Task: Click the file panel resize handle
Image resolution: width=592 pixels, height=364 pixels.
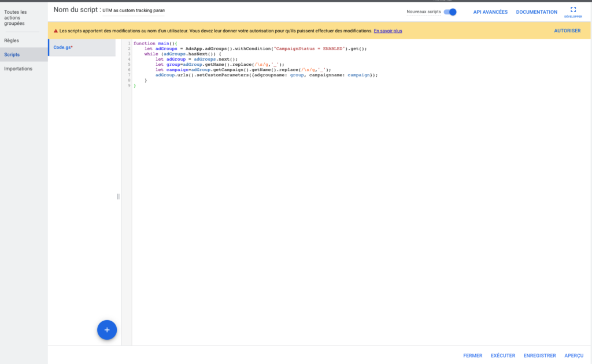Action: click(118, 196)
